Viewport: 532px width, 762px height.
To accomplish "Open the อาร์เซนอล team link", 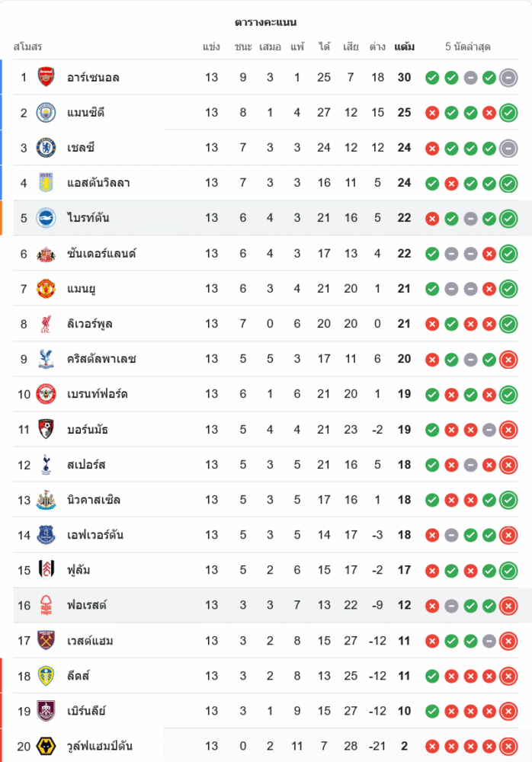I will 93,77.
